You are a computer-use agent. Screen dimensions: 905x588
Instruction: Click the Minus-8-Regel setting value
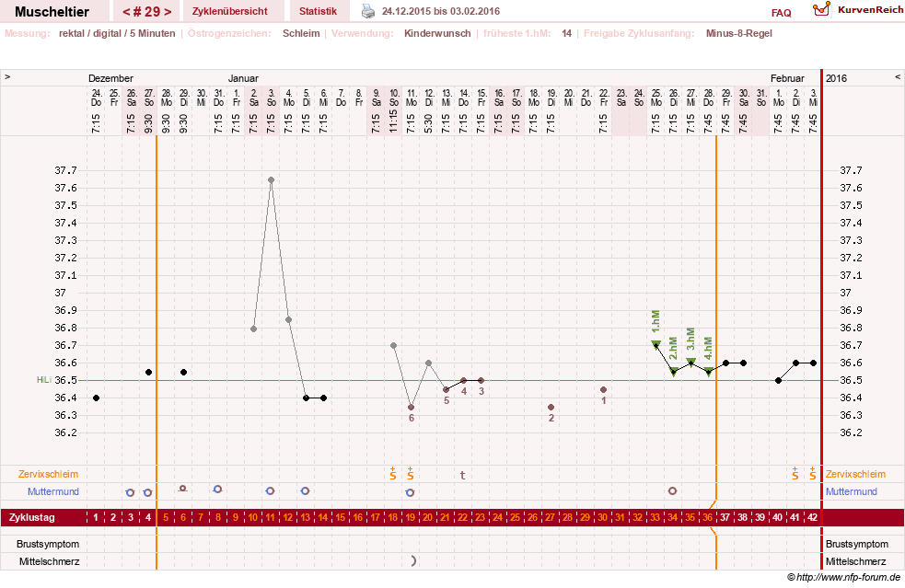click(738, 33)
